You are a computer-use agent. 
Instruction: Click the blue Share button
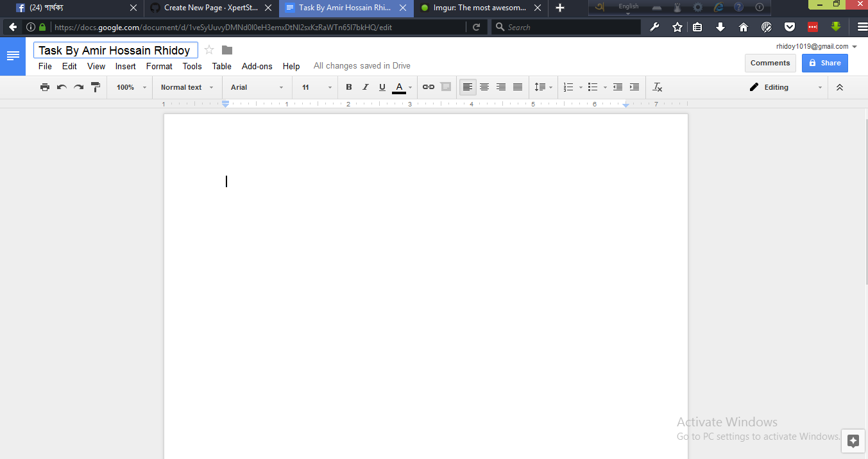pos(825,63)
